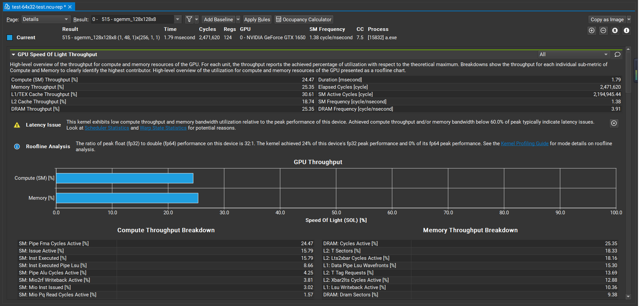Open the Scheduler Statistics link
This screenshot has width=644, height=306.
point(107,128)
